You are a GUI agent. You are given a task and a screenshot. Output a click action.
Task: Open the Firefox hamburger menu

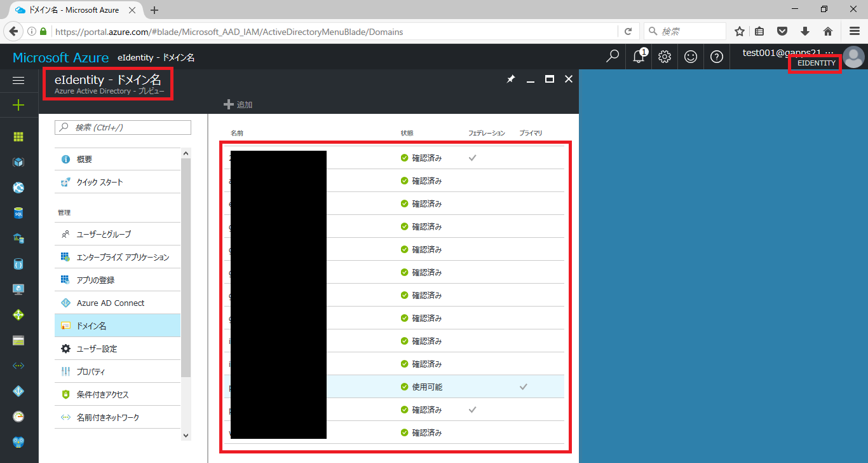(x=855, y=31)
